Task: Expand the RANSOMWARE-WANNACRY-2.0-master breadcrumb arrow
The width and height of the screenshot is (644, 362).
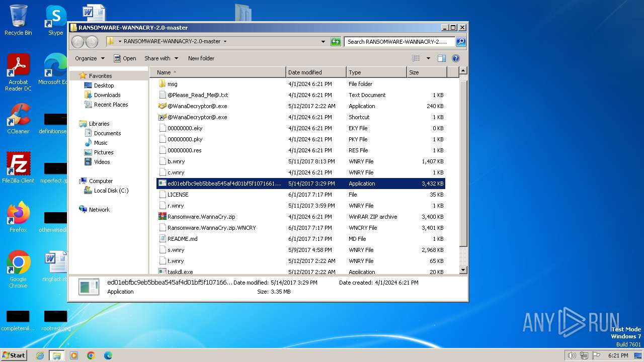Action: coord(225,42)
